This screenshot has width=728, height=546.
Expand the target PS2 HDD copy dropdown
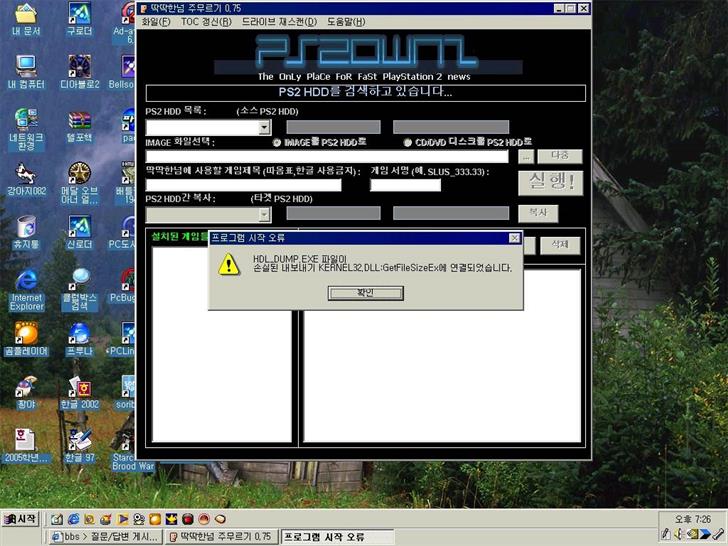(x=264, y=214)
